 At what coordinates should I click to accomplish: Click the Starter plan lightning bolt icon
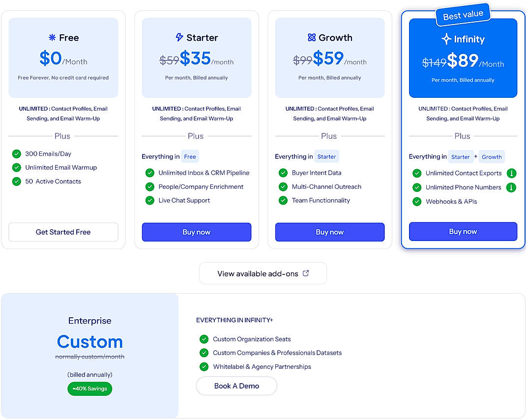(x=179, y=37)
